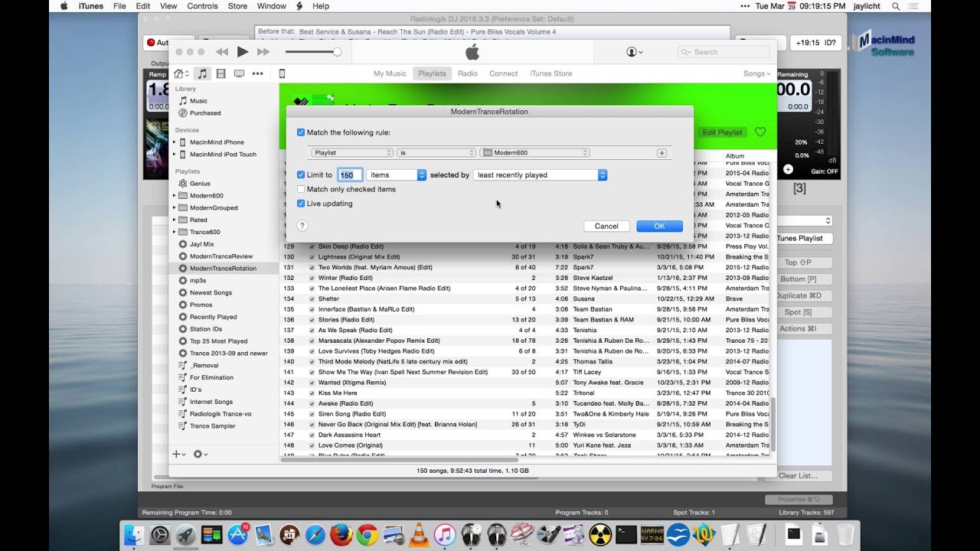Uncheck the song Shelter
The height and width of the screenshot is (551, 980).
(x=312, y=299)
